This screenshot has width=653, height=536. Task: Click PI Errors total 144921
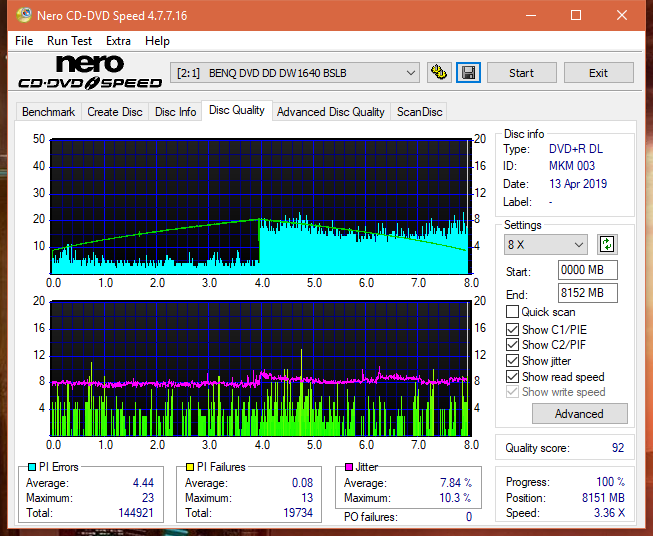(136, 513)
